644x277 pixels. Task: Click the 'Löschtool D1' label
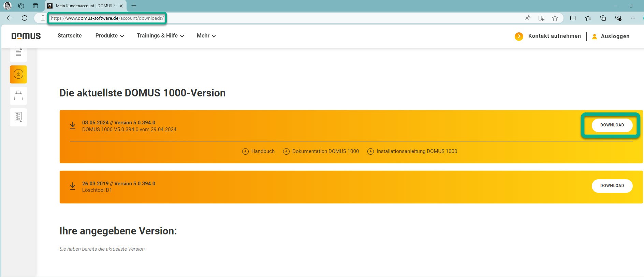point(97,190)
